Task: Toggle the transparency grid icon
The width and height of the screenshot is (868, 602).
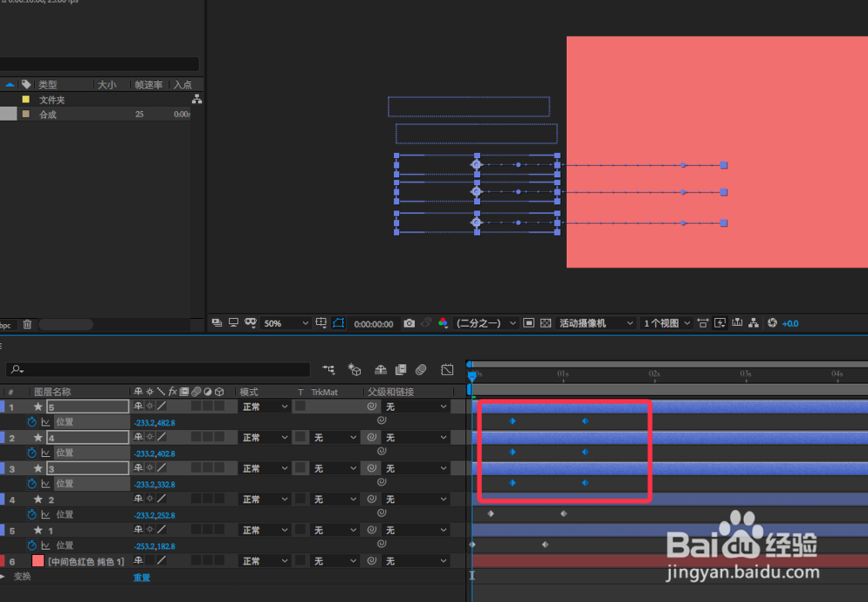Action: (546, 323)
